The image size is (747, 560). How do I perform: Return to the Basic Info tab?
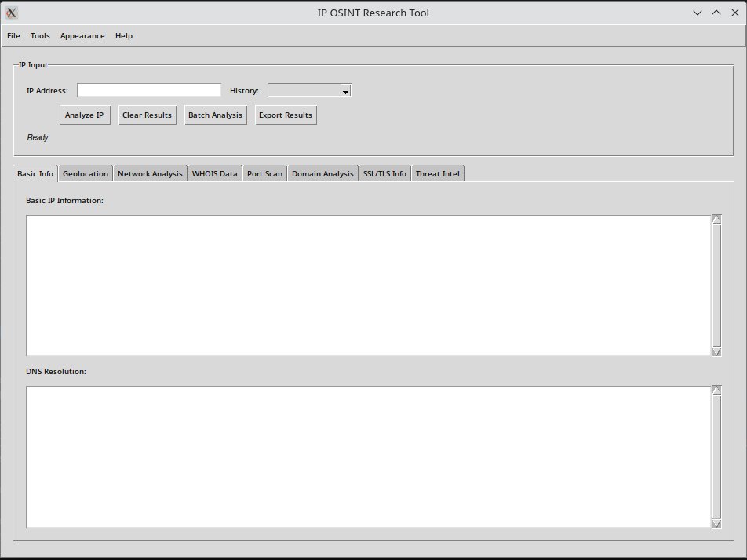coord(35,173)
